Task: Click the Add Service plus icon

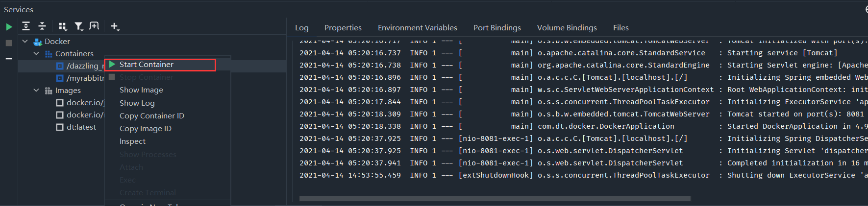Action: (x=115, y=26)
